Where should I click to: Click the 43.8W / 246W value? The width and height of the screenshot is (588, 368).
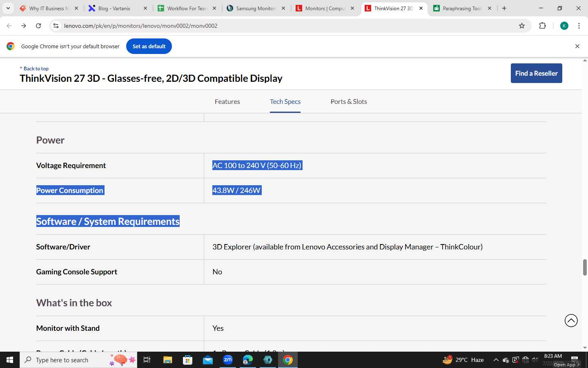point(237,190)
